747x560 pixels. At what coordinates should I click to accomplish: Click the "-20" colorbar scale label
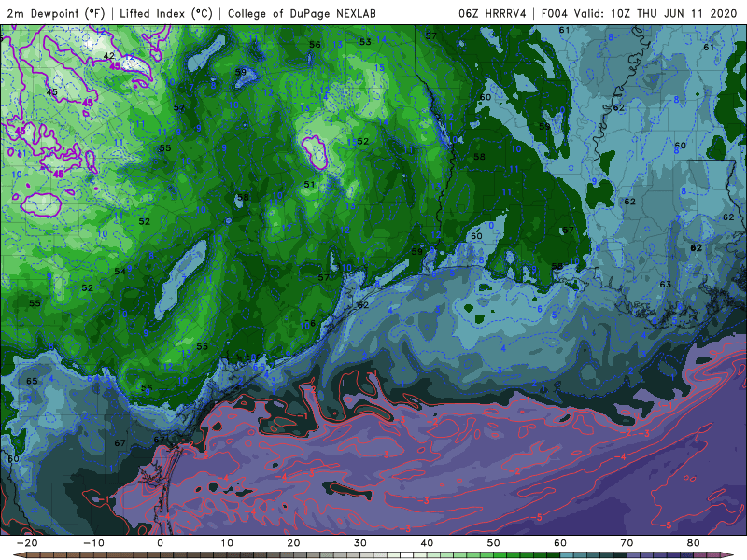tap(27, 543)
